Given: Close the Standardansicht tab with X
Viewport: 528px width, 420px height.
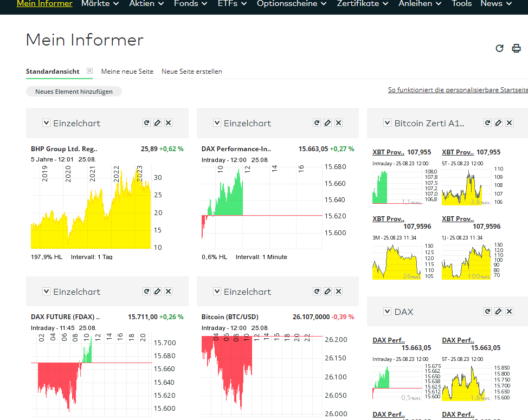Looking at the screenshot, I should tap(90, 71).
